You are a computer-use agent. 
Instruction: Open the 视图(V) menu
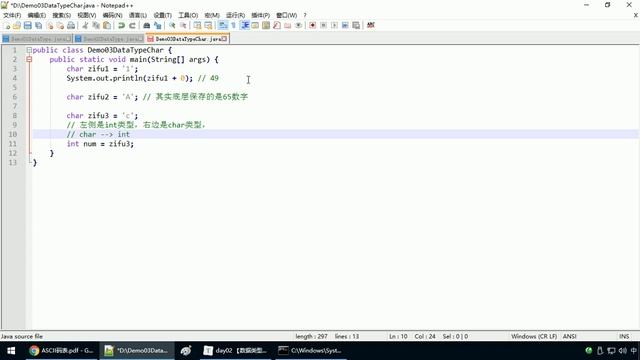(x=87, y=15)
